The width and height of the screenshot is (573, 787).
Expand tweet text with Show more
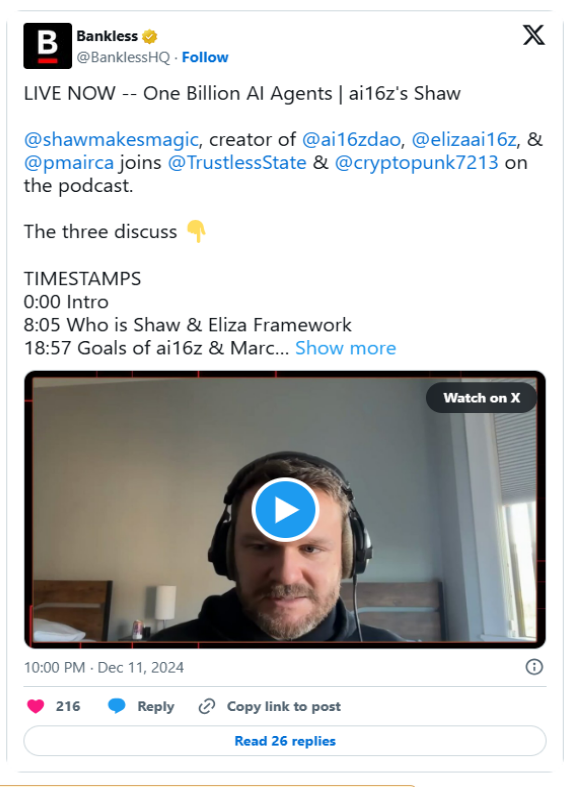345,348
